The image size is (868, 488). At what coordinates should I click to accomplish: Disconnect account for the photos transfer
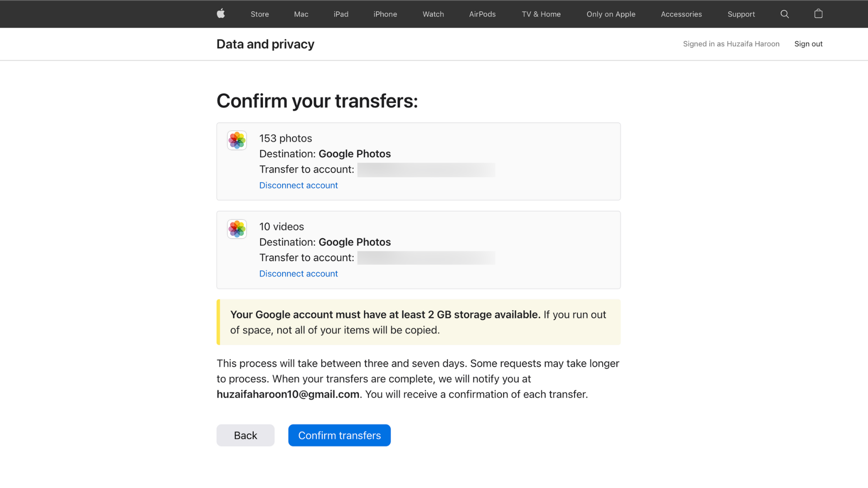point(298,185)
